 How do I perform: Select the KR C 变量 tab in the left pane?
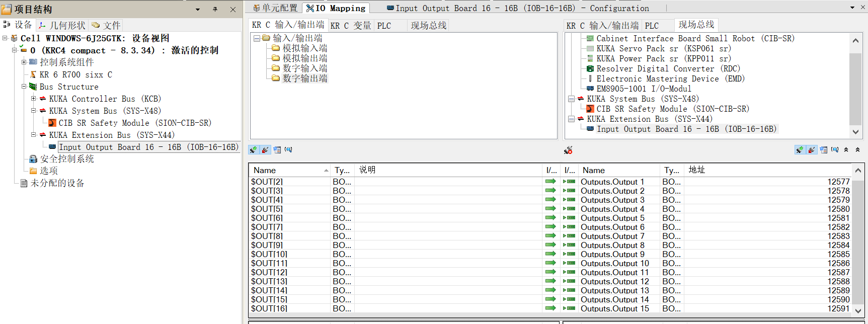point(350,26)
